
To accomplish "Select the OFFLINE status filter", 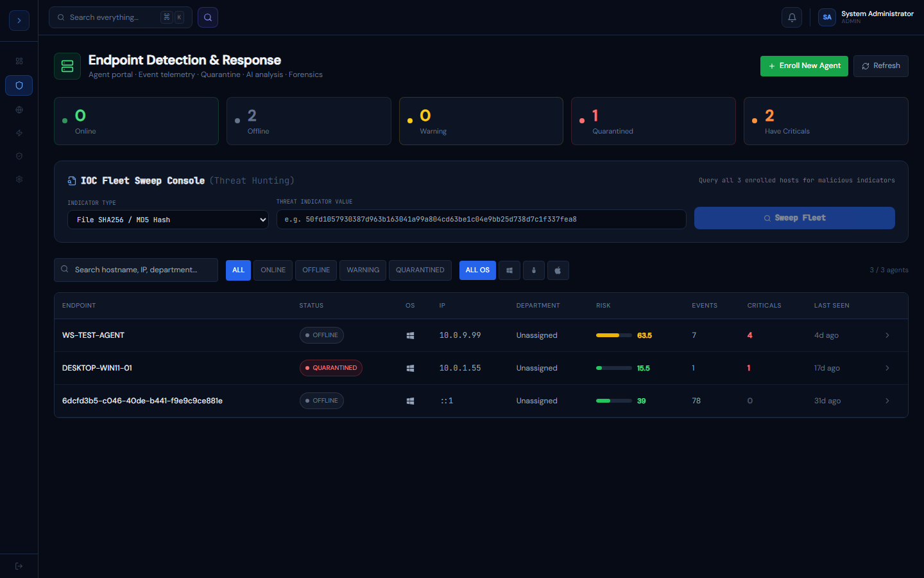I will pos(316,270).
